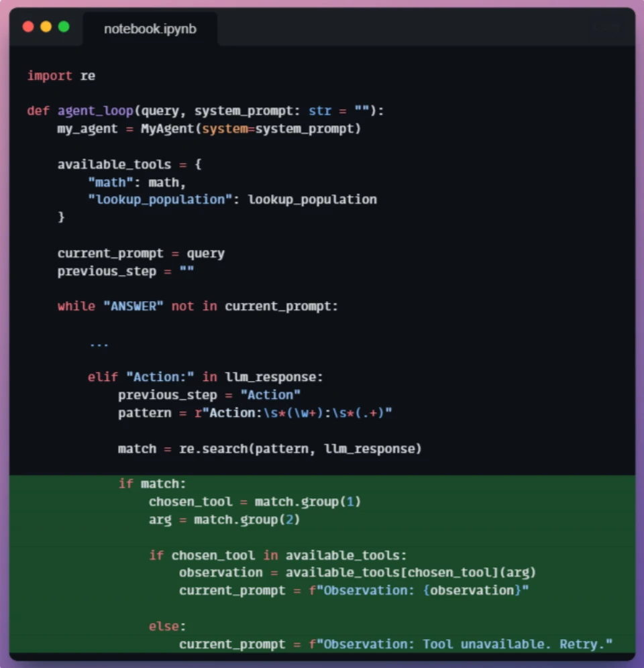Image resolution: width=644 pixels, height=668 pixels.
Task: Click the faint icon at the title bar's right end
Action: click(x=607, y=27)
